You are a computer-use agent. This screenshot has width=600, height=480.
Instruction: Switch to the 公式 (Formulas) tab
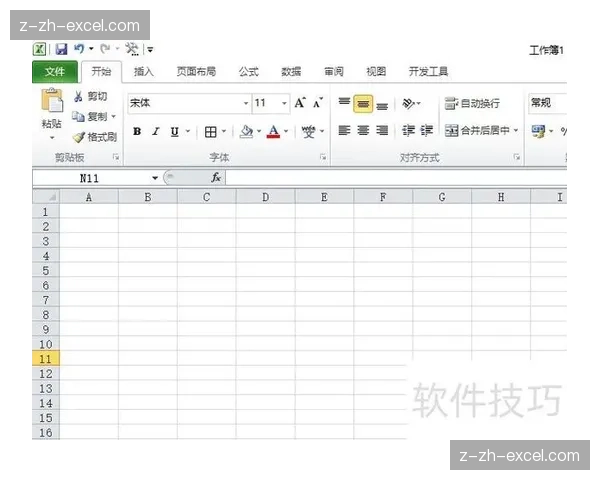(249, 72)
